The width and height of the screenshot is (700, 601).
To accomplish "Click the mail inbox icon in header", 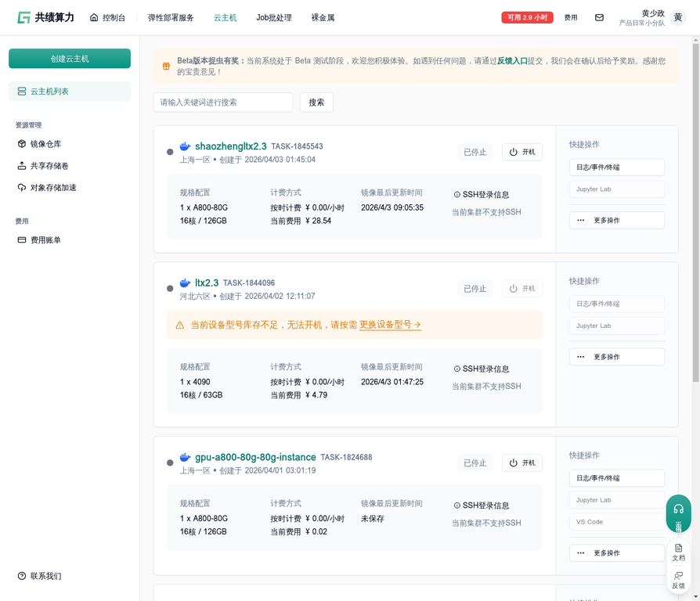I will [599, 17].
